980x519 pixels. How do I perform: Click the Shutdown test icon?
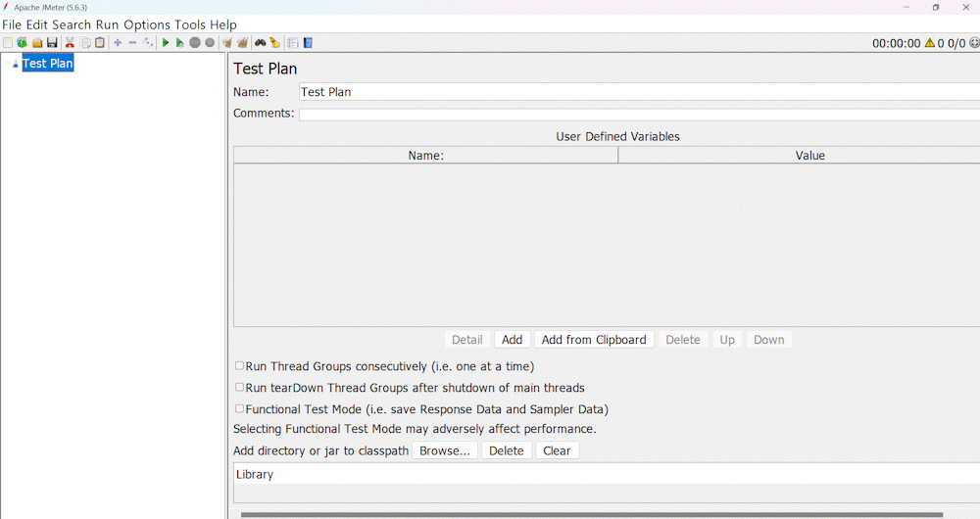(210, 42)
